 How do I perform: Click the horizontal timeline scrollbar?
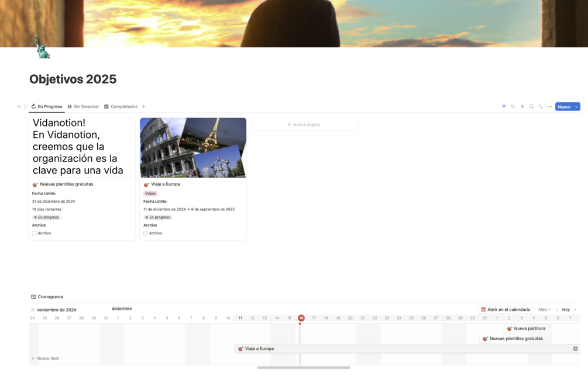coord(304,368)
